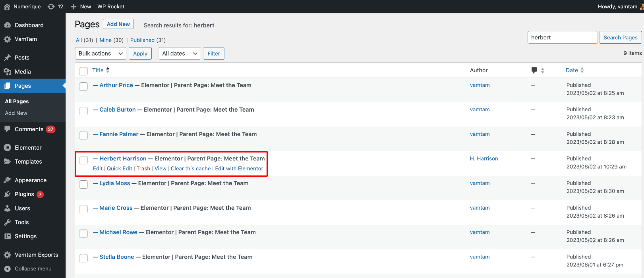Click the Filter button
Image resolution: width=644 pixels, height=278 pixels.
214,53
